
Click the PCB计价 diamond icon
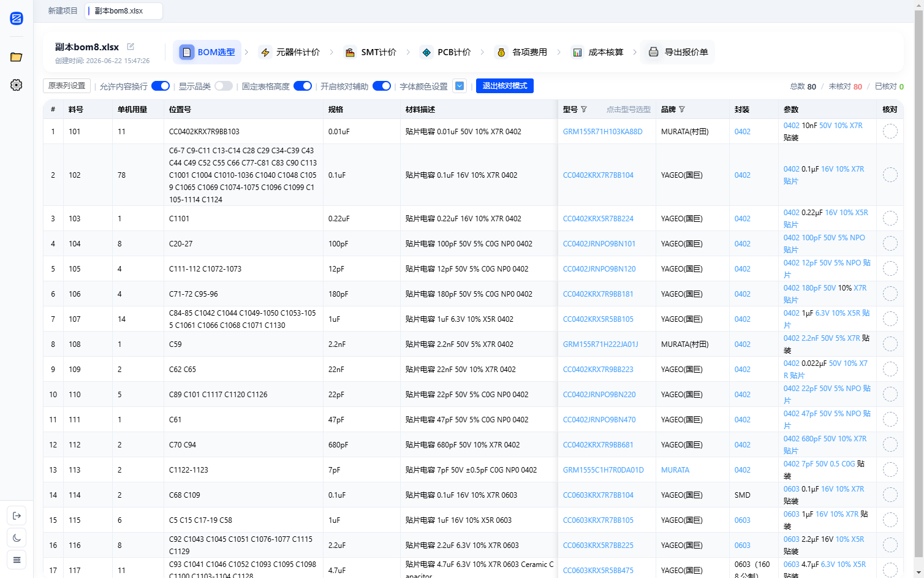point(426,52)
